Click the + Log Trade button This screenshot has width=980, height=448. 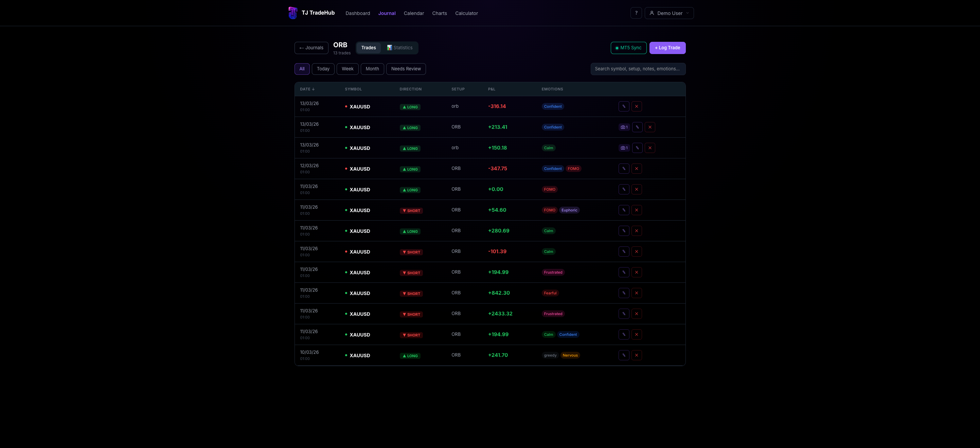tap(668, 48)
